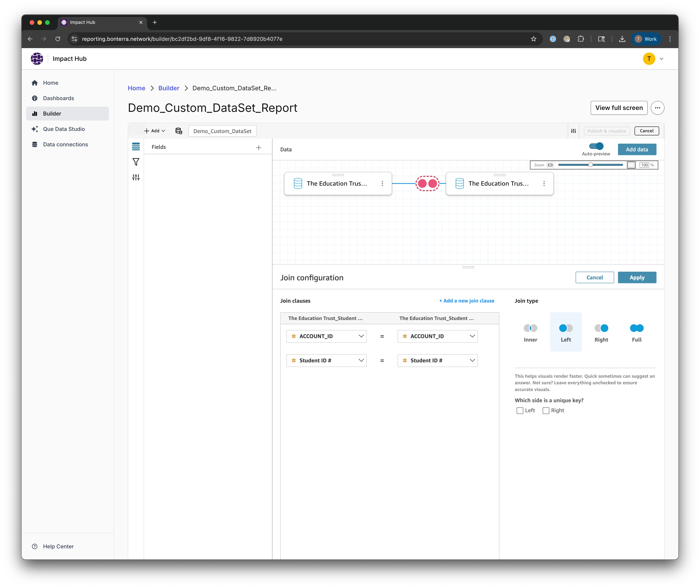The height and width of the screenshot is (588, 700).
Task: Add a field with the Fields plus icon
Action: click(x=259, y=148)
